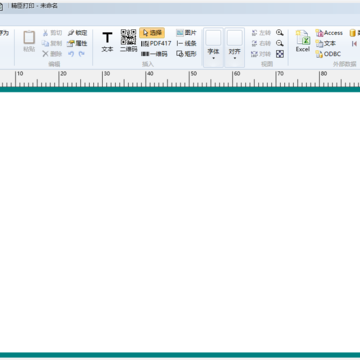
Task: Click the Zoom Out magnifier
Action: (280, 43)
